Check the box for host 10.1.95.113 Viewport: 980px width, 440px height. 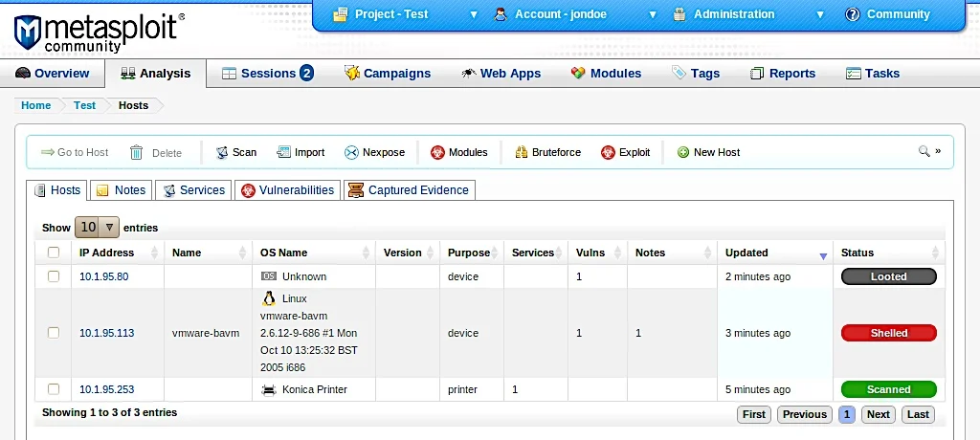(x=54, y=333)
